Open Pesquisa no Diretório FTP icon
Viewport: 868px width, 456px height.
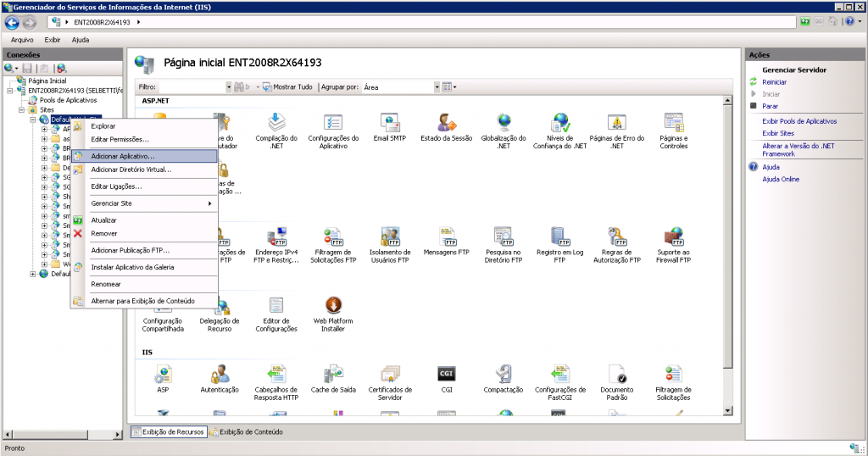pyautogui.click(x=504, y=245)
